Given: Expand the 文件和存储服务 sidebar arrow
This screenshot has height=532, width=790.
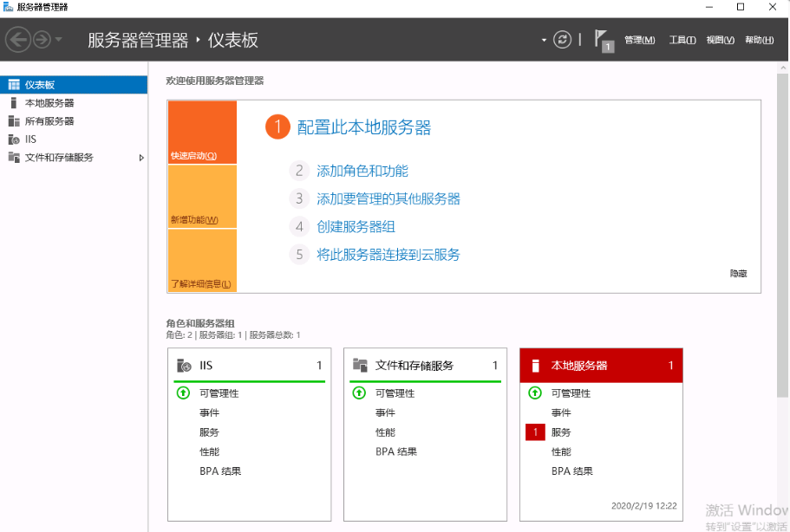Looking at the screenshot, I should pyautogui.click(x=141, y=158).
